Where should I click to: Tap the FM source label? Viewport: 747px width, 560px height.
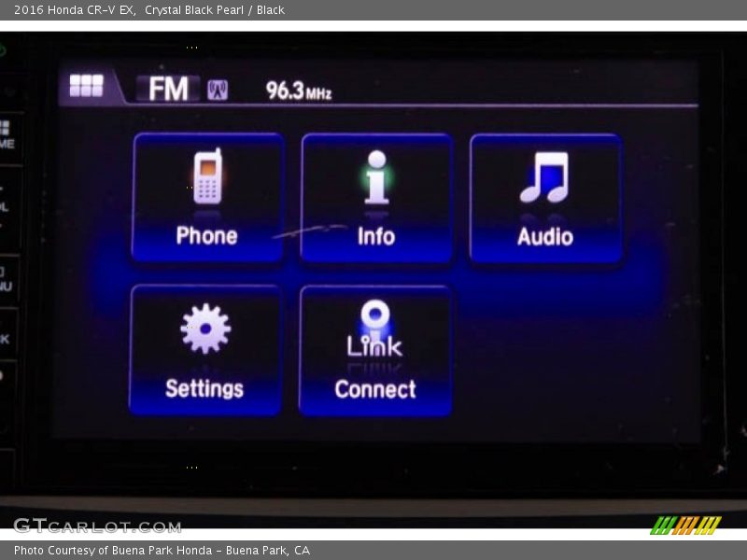pos(169,89)
